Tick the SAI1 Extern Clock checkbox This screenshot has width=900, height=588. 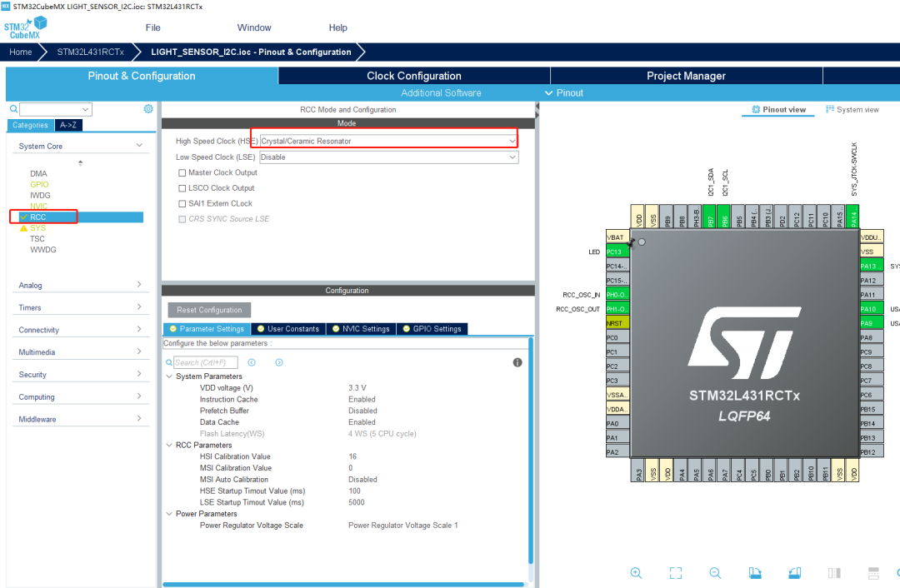182,203
